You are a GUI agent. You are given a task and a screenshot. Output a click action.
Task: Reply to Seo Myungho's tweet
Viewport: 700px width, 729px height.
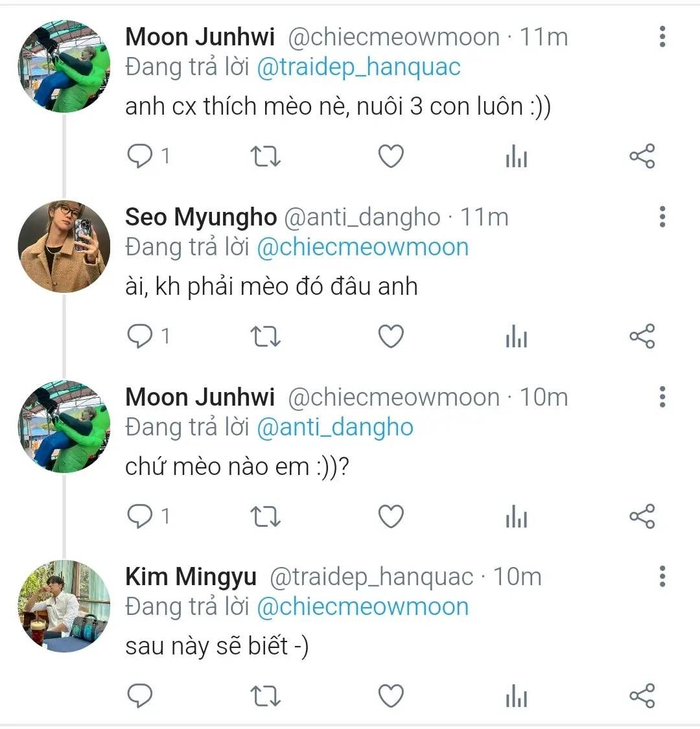[140, 336]
